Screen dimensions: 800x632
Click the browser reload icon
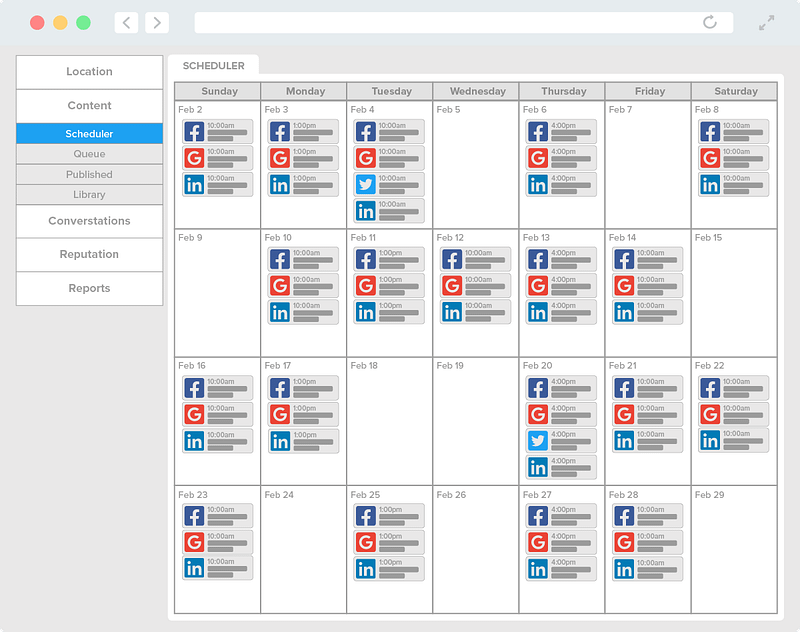click(x=710, y=22)
